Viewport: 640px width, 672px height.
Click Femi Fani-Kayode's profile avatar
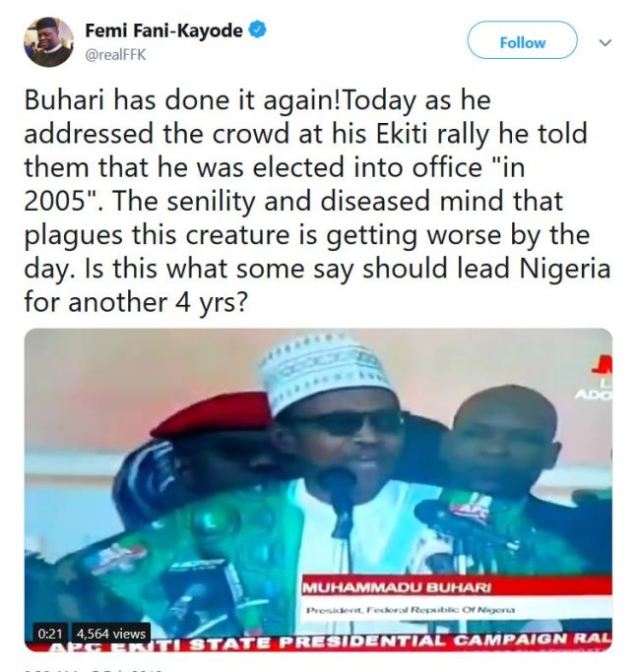[48, 42]
